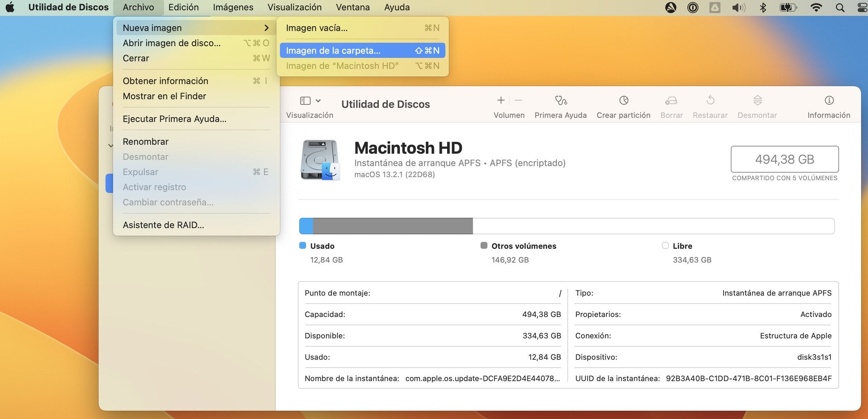Open Spotlight search magnifier icon

840,8
